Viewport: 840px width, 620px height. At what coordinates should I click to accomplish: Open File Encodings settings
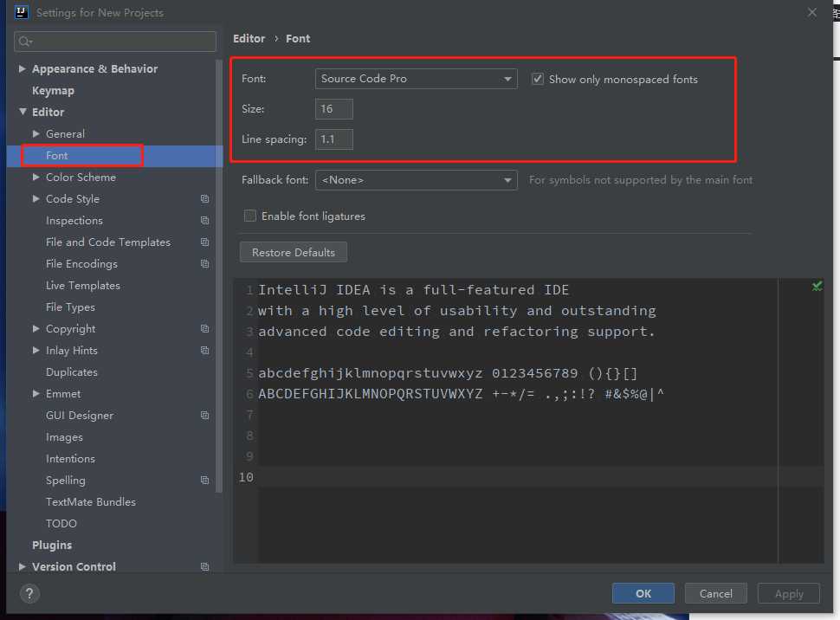(x=81, y=263)
